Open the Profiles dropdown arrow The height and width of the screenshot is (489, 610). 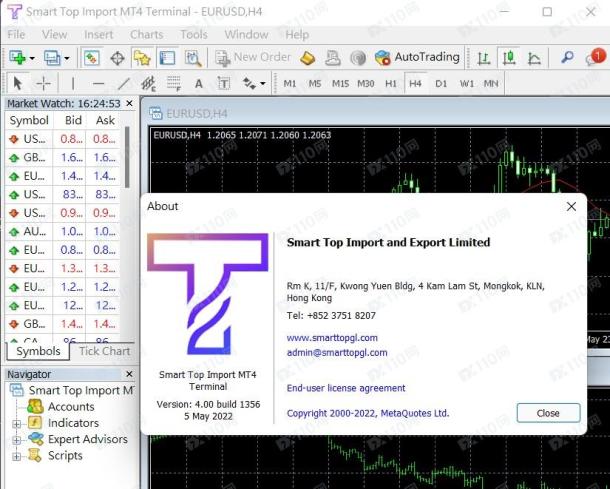pyautogui.click(x=67, y=59)
